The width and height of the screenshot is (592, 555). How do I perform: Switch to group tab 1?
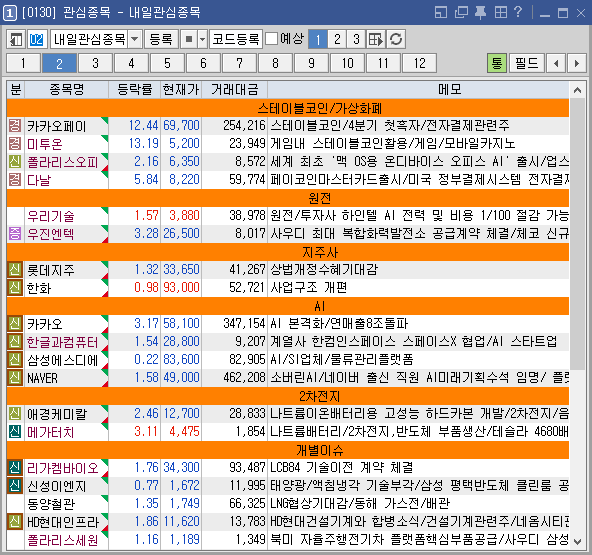pyautogui.click(x=23, y=63)
